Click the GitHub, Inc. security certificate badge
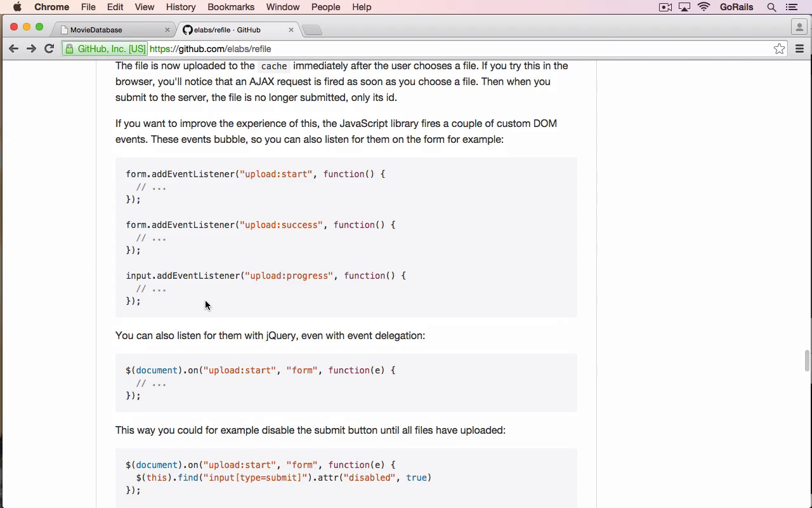The height and width of the screenshot is (508, 812). [105, 49]
